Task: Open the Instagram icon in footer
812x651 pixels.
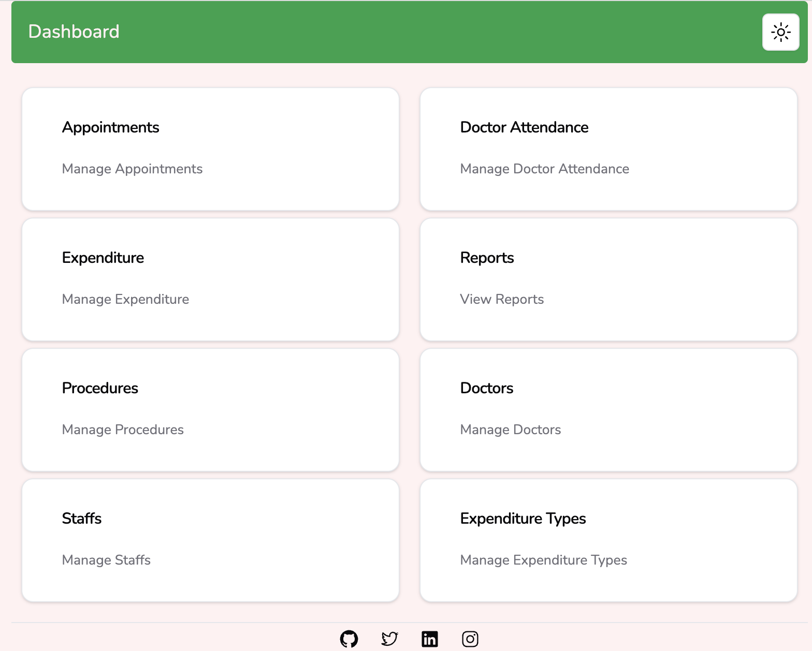Action: click(x=470, y=639)
